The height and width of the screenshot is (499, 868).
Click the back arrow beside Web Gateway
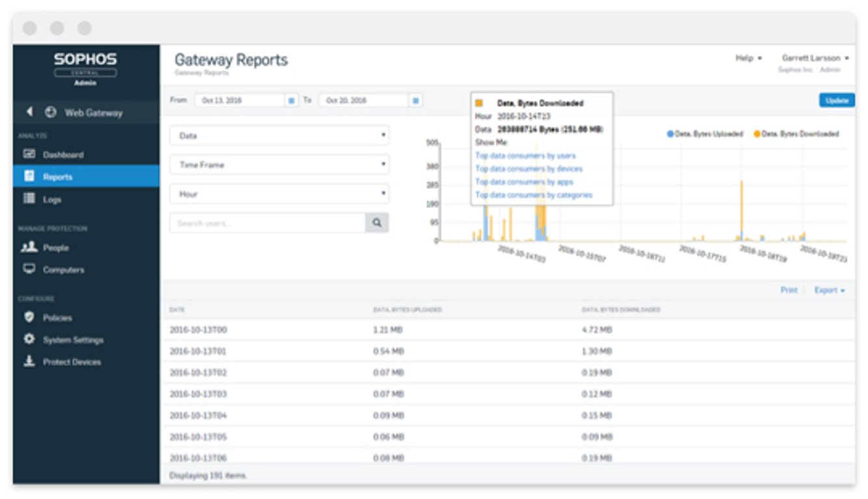29,112
